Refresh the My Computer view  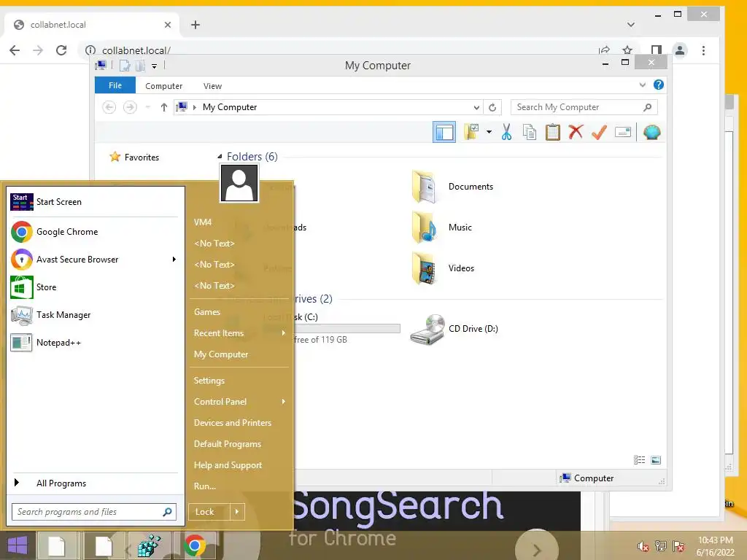492,107
